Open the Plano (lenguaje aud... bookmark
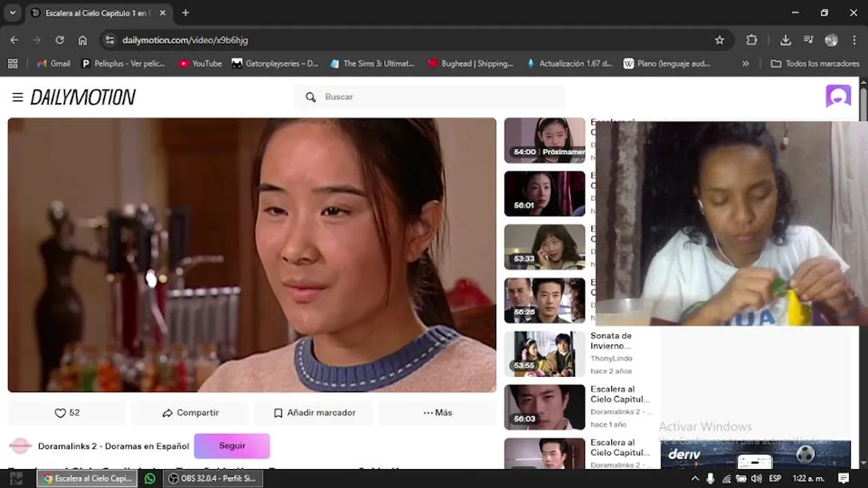 click(x=667, y=63)
